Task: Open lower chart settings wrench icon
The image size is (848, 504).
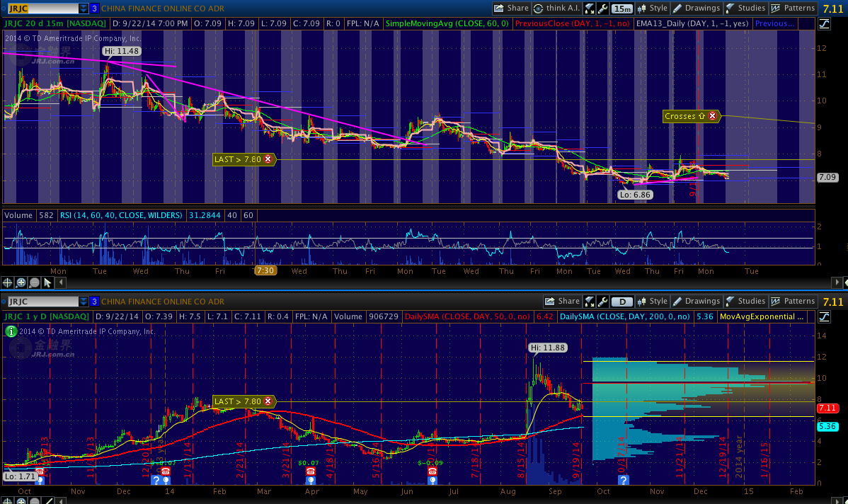Action: tap(603, 302)
